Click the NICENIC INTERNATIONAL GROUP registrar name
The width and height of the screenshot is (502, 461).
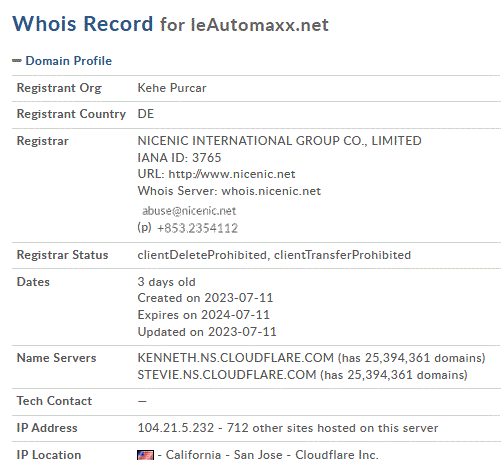pyautogui.click(x=280, y=141)
